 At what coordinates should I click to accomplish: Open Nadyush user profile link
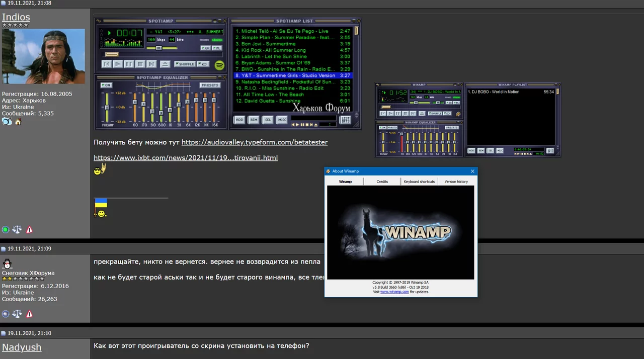click(22, 347)
